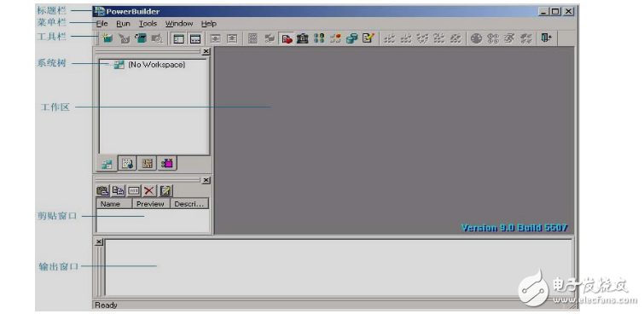Open the File menu
This screenshot has height=314, width=644.
(x=102, y=23)
